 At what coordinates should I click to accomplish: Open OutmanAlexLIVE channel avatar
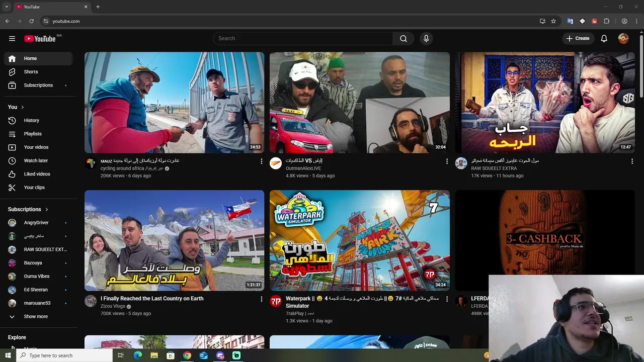(x=276, y=163)
